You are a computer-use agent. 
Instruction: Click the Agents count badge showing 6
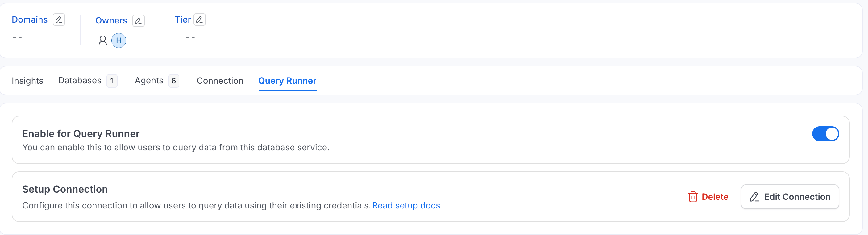click(x=174, y=81)
